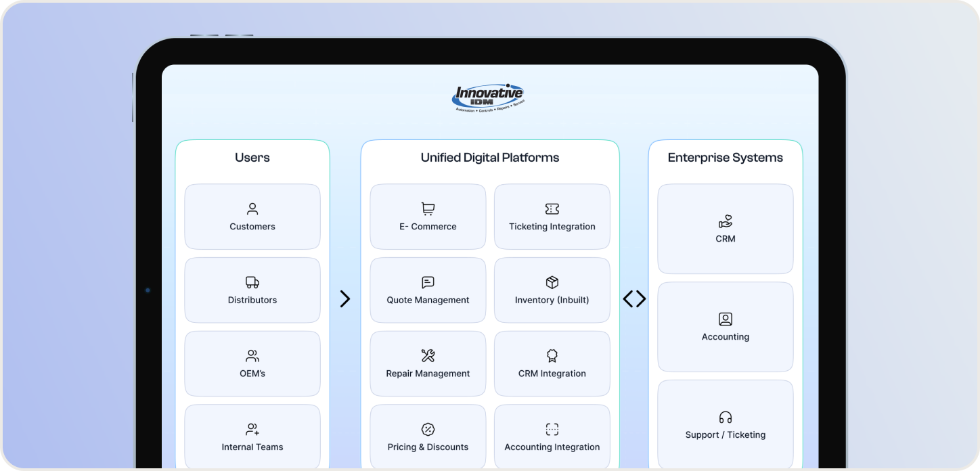Open the OEM's card
Image resolution: width=980 pixels, height=471 pixels.
pos(252,363)
